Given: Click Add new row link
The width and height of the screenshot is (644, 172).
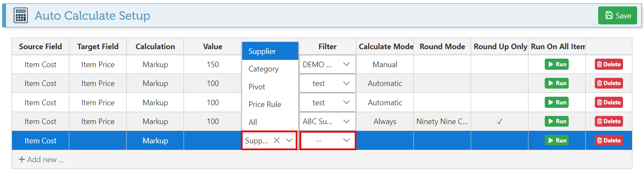Looking at the screenshot, I should tap(41, 160).
